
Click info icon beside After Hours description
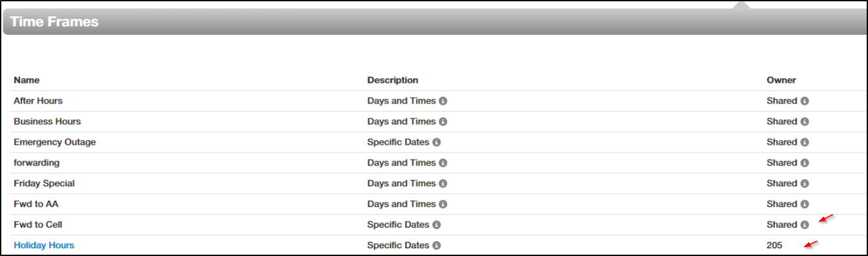pyautogui.click(x=443, y=101)
